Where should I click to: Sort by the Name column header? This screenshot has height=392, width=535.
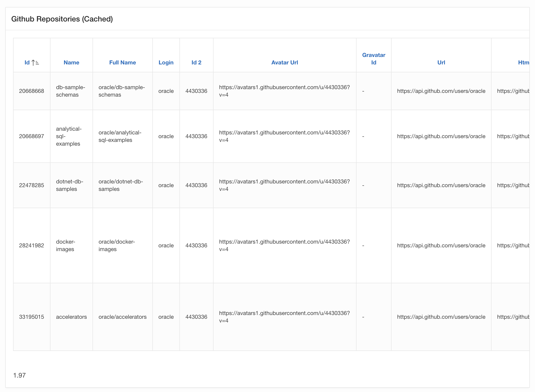(x=71, y=62)
